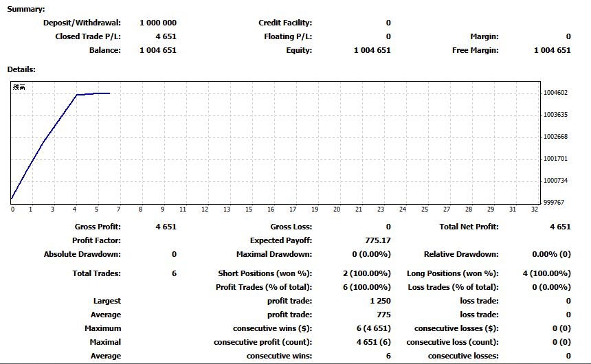Click the Balance value 1 004 651

(x=158, y=50)
